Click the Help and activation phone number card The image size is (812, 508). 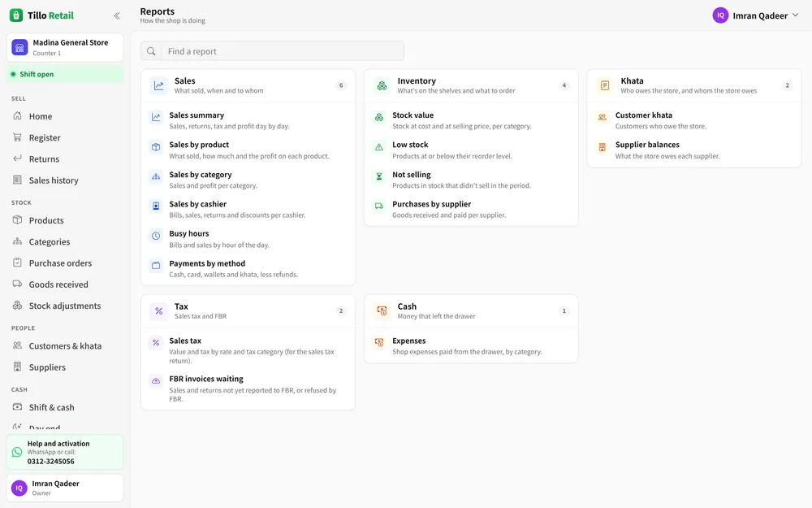pos(65,452)
